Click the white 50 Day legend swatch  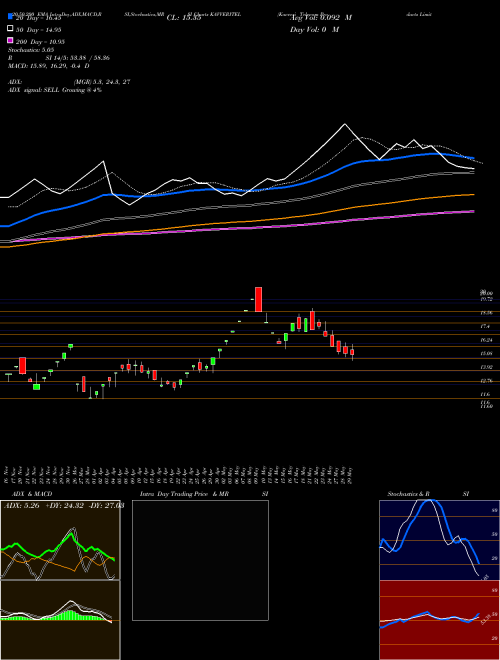[x=10, y=29]
